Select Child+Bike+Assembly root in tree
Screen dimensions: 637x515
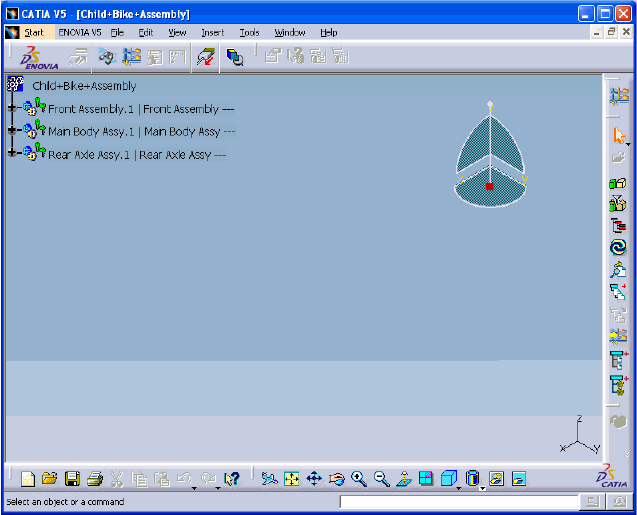pos(84,86)
